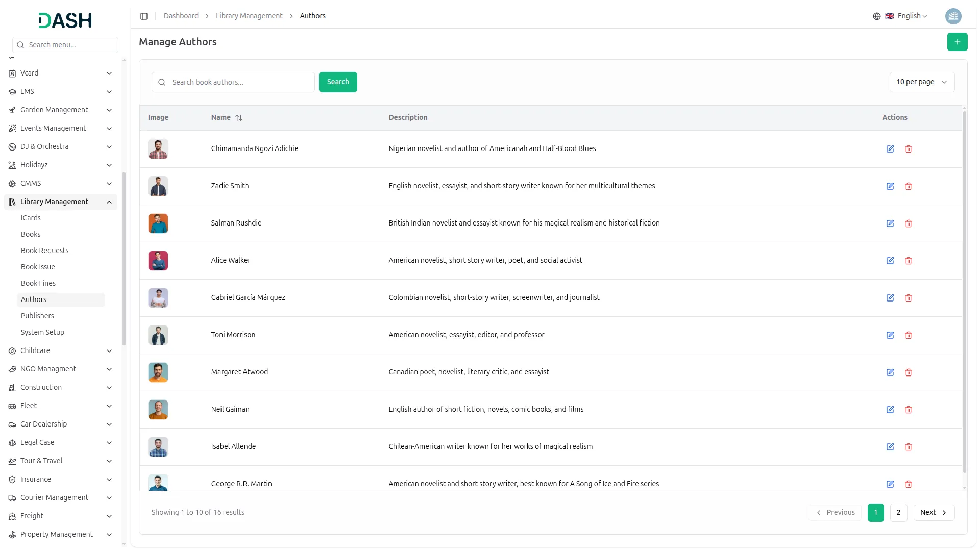Open the English language dropdown
Screen dimensions: 980x551
[x=906, y=16]
